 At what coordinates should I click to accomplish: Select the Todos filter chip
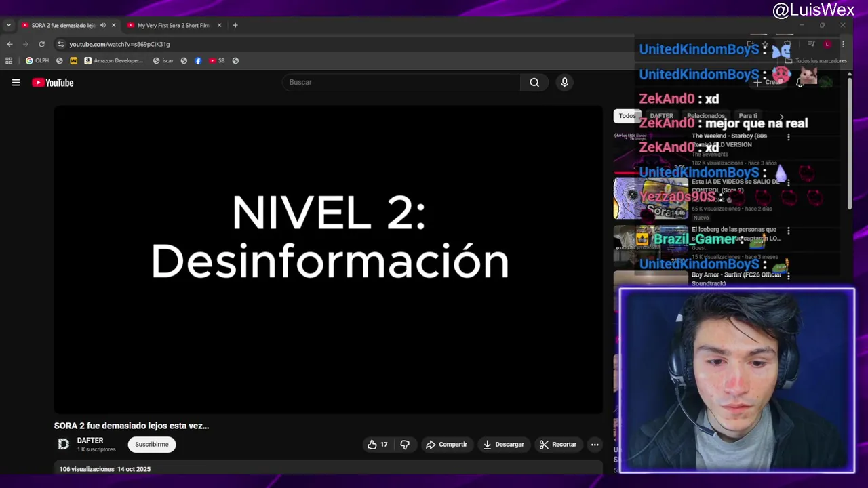627,116
